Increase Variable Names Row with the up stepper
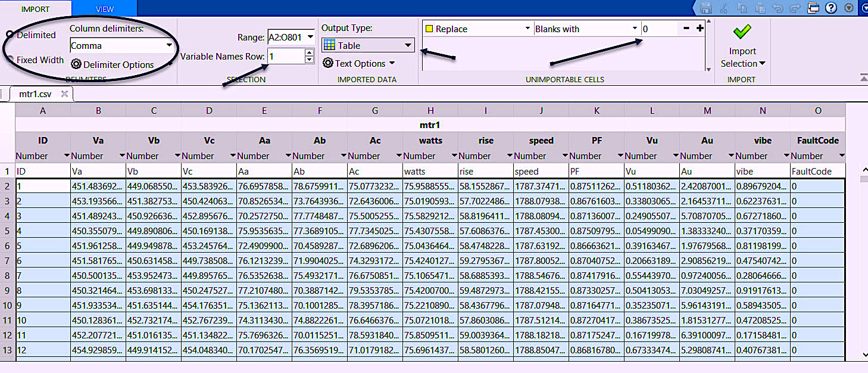The height and width of the screenshot is (373, 868). pos(308,52)
